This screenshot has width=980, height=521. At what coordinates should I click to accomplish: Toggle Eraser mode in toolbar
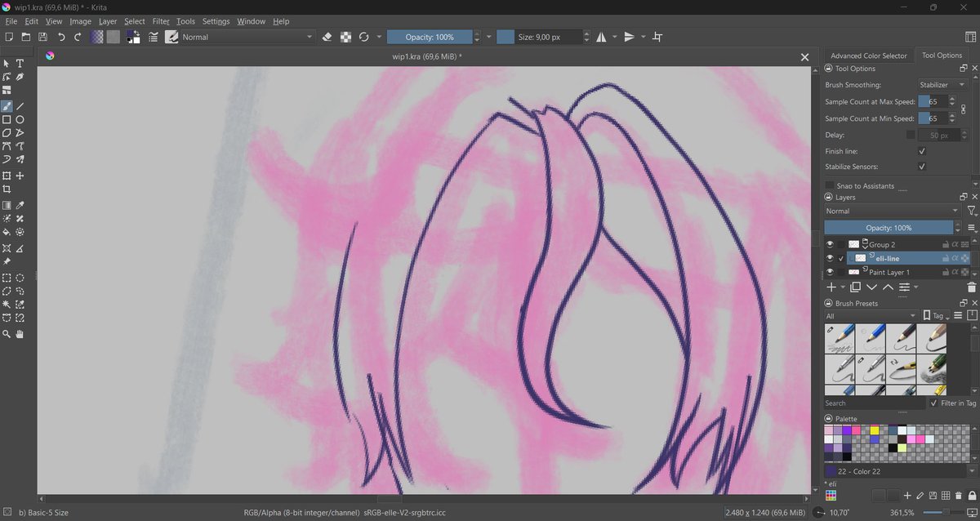pyautogui.click(x=327, y=37)
